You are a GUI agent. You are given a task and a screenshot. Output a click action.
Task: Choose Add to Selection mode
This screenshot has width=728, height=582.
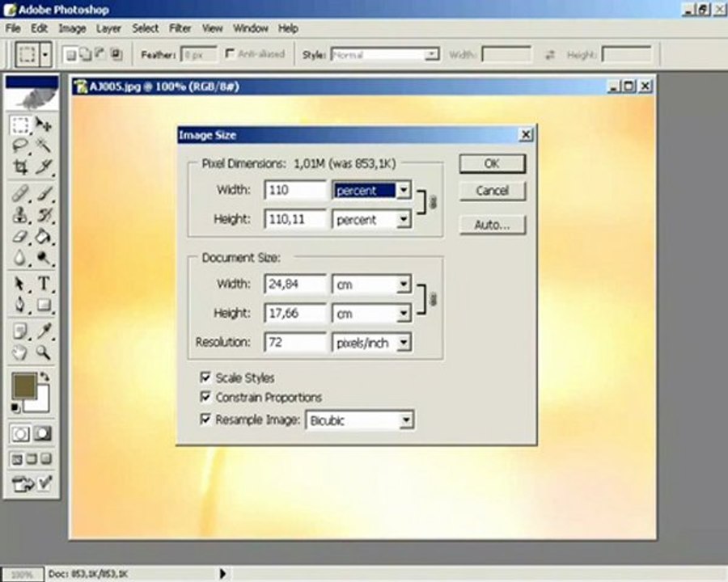click(86, 55)
